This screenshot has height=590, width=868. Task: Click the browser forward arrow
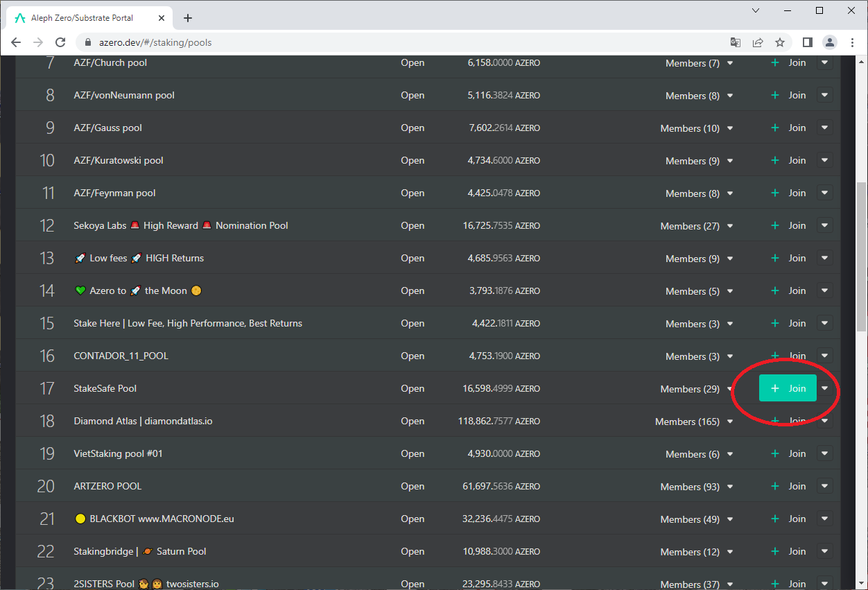click(x=38, y=42)
